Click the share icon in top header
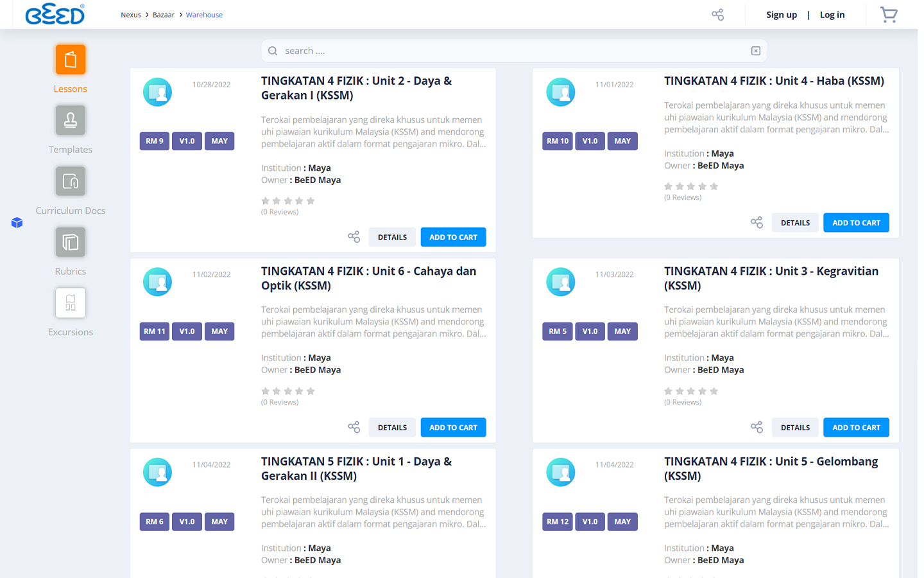Viewport: 924px width, 578px height. pos(717,14)
